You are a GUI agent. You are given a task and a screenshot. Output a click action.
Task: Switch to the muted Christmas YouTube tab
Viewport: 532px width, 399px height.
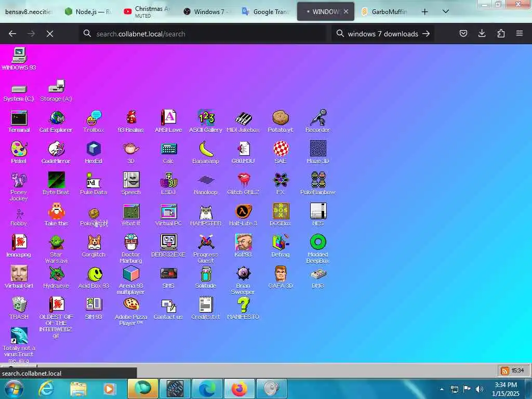(x=147, y=11)
